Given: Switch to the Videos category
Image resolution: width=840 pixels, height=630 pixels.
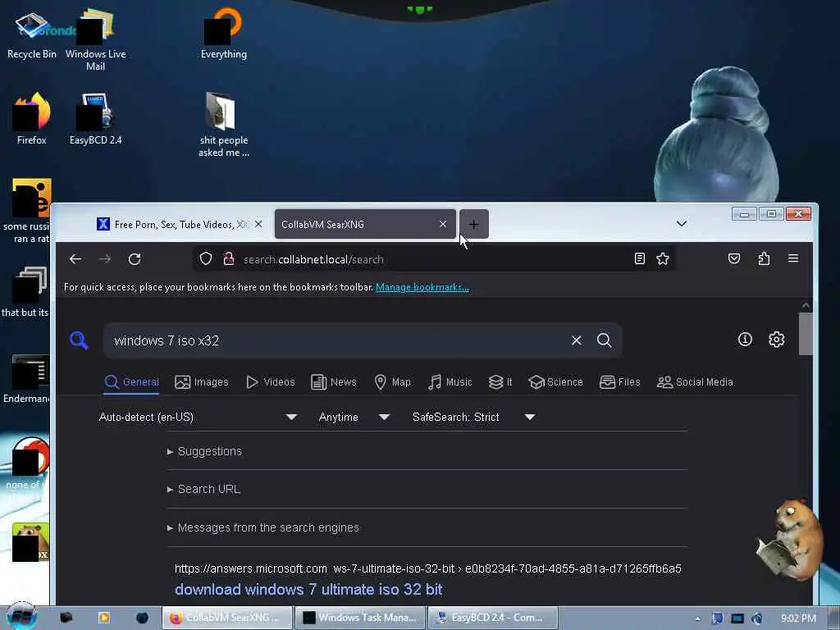Looking at the screenshot, I should tap(270, 382).
